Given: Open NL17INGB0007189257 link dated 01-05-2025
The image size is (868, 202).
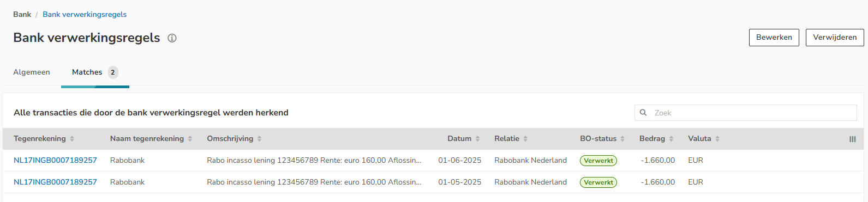Looking at the screenshot, I should coord(55,182).
